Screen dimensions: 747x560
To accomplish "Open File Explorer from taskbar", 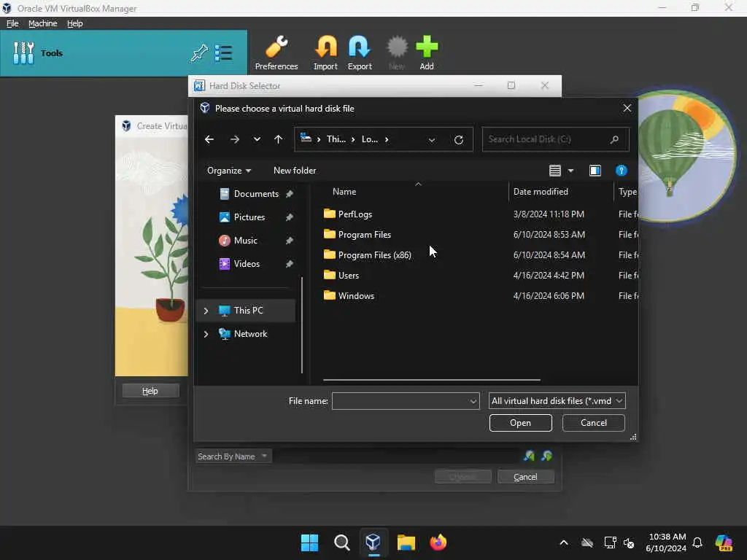I will click(406, 542).
